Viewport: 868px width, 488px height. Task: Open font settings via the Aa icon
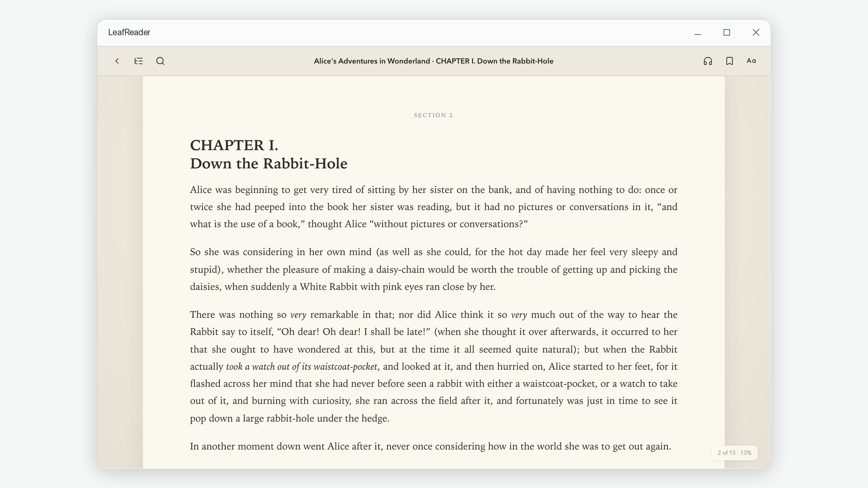click(751, 61)
